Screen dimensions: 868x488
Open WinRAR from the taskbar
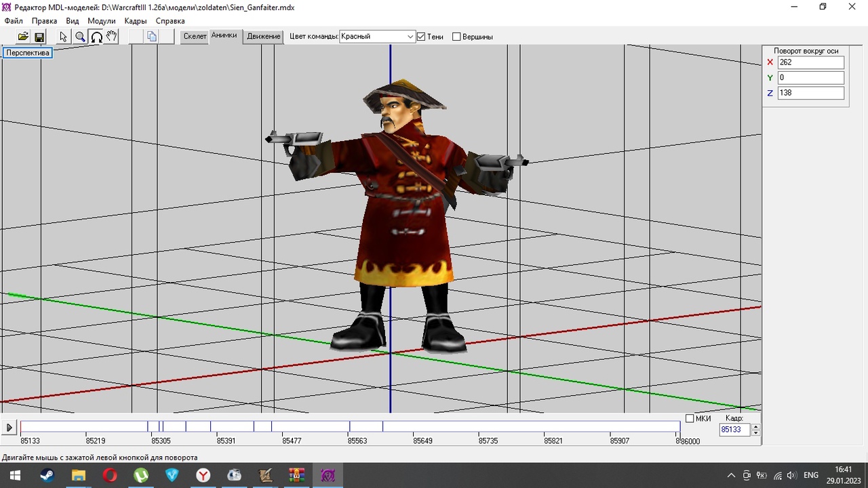coord(297,475)
